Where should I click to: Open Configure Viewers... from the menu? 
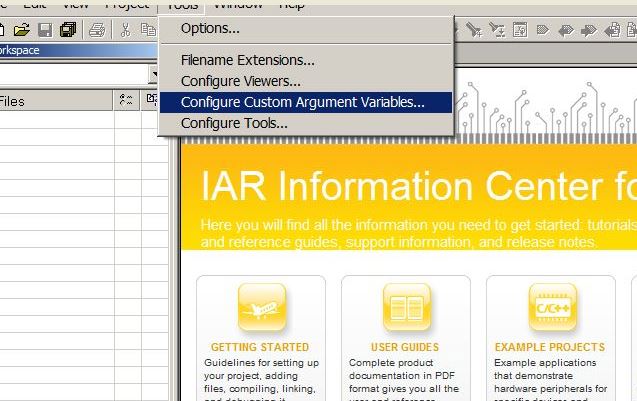pos(306,81)
